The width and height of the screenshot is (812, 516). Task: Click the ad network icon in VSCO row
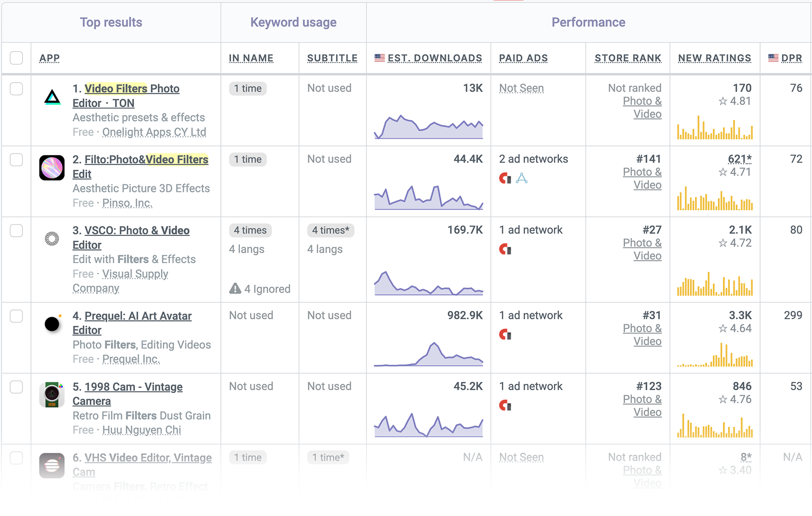(505, 249)
